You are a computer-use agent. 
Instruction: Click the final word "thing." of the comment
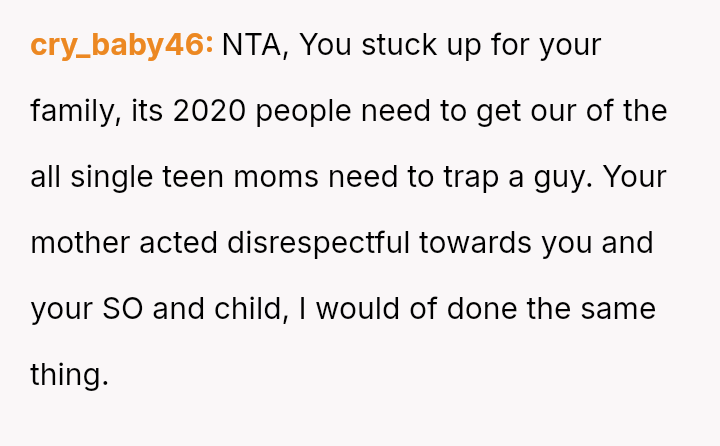click(x=68, y=375)
